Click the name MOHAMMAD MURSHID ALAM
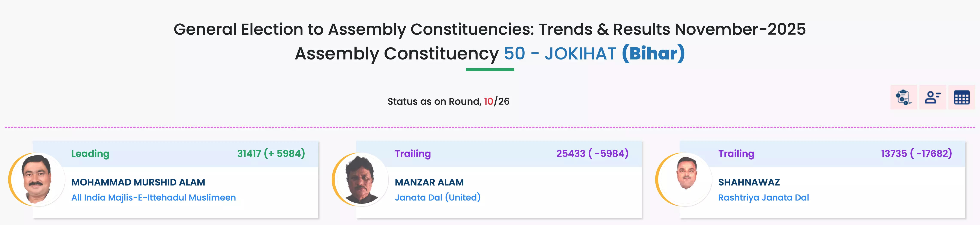The width and height of the screenshot is (980, 225). [x=138, y=182]
